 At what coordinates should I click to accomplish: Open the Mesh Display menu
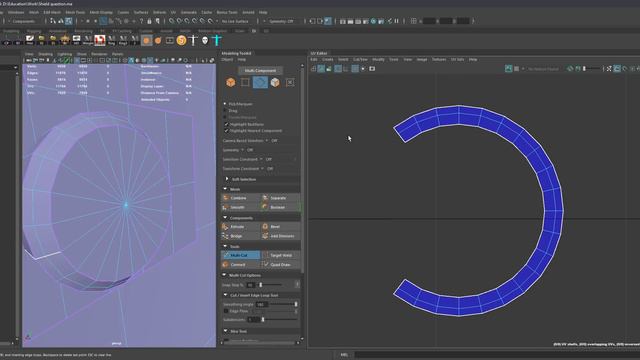101,12
